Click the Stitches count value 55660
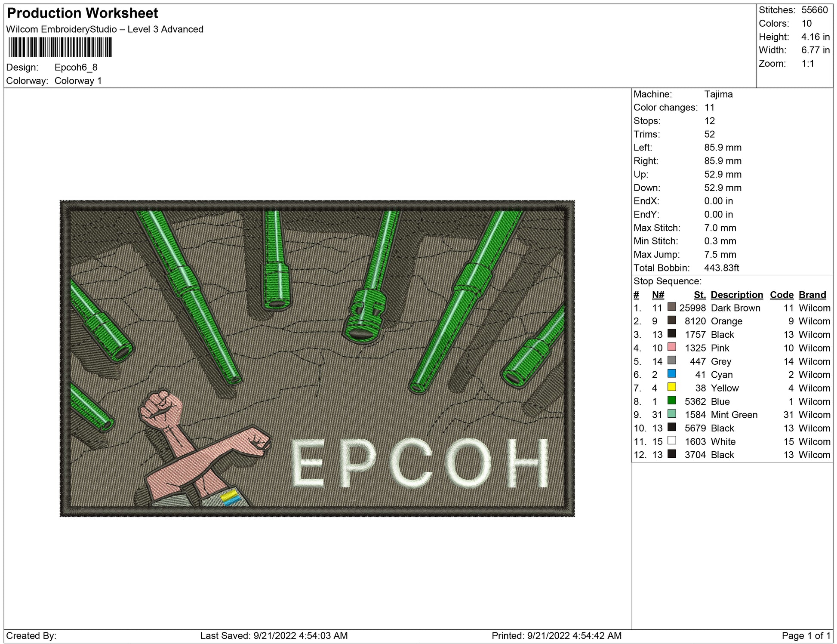 [814, 10]
